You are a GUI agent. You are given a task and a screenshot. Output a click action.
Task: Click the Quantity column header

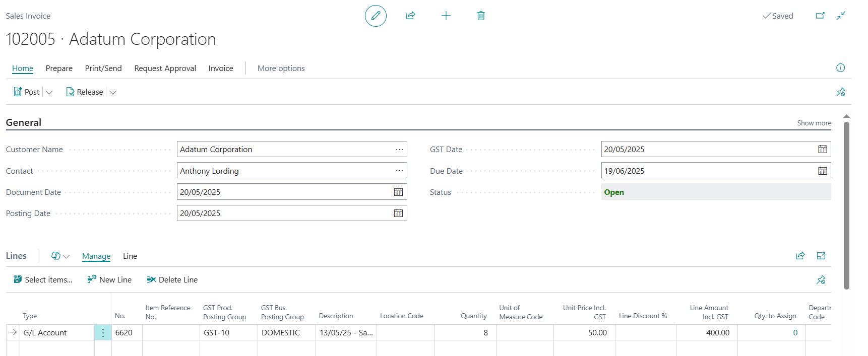474,316
